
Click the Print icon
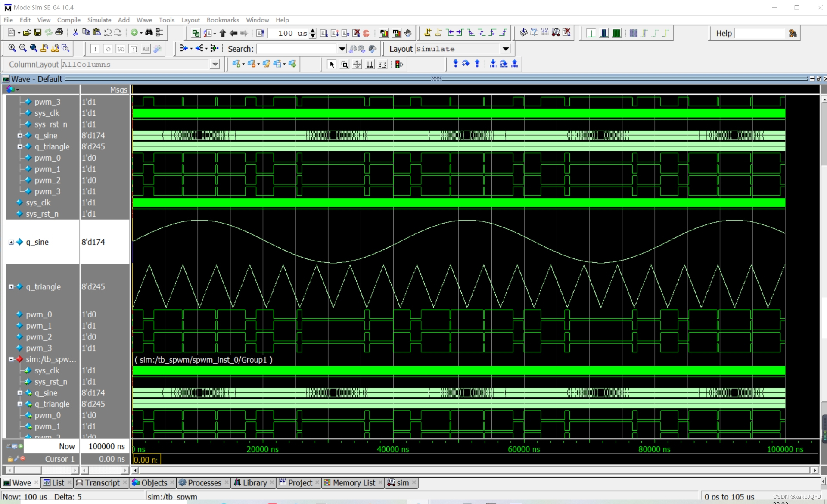[x=59, y=33]
